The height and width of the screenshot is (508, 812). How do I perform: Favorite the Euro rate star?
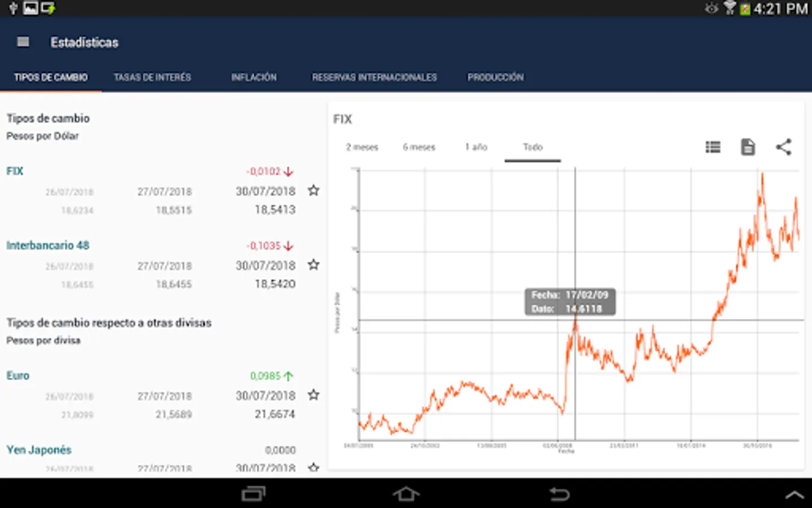pos(314,395)
